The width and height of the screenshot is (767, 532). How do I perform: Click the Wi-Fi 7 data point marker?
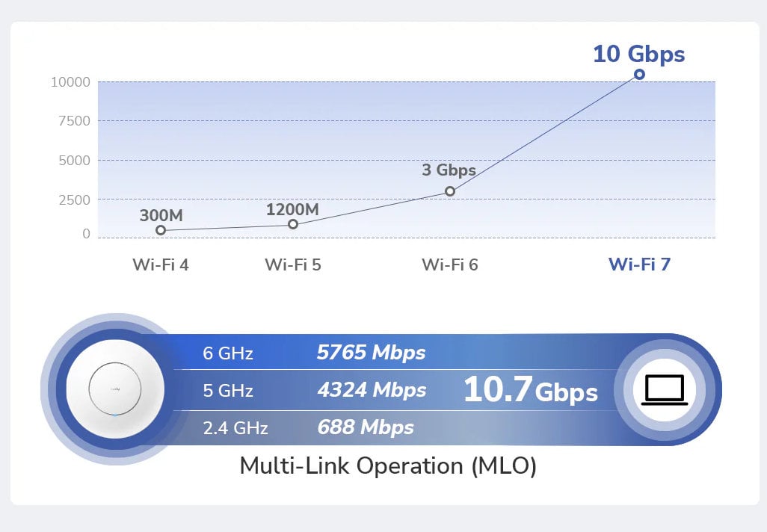click(x=639, y=75)
